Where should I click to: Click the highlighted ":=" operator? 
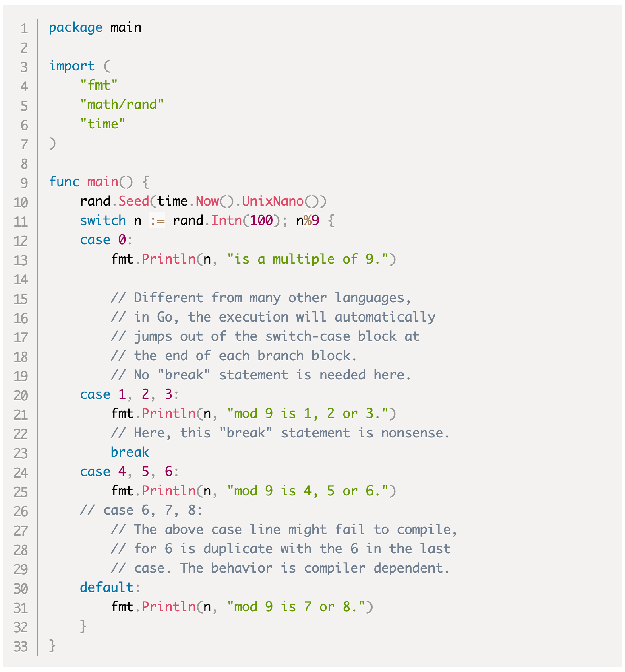click(157, 221)
